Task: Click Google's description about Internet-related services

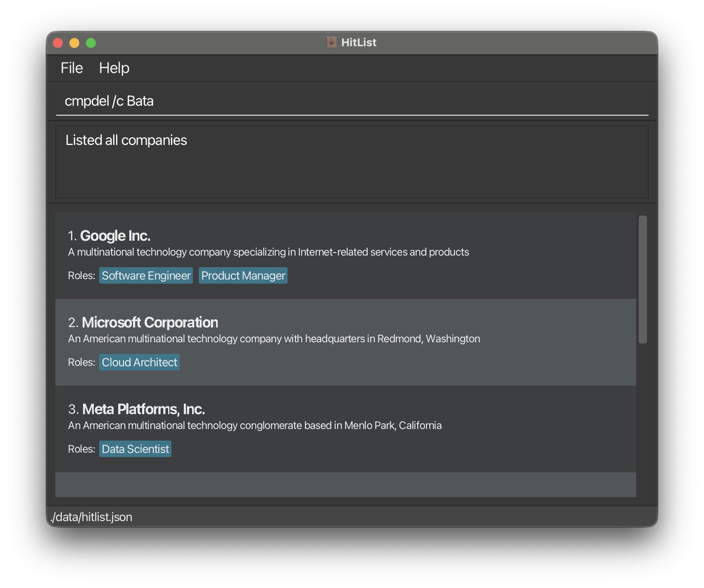Action: coord(269,252)
